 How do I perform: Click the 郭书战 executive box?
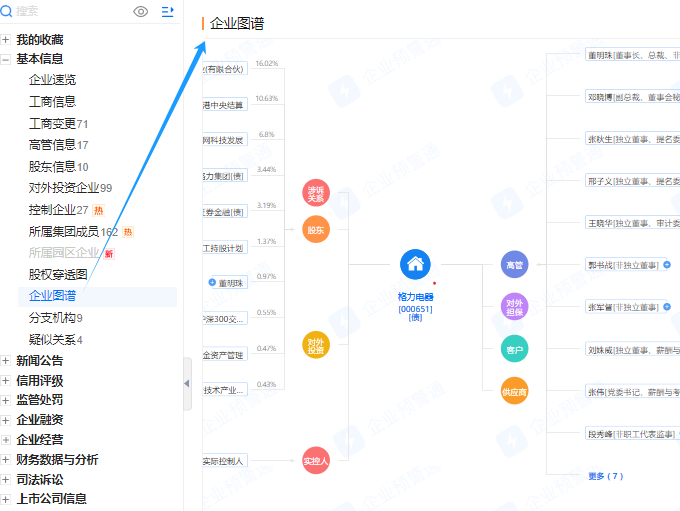625,265
